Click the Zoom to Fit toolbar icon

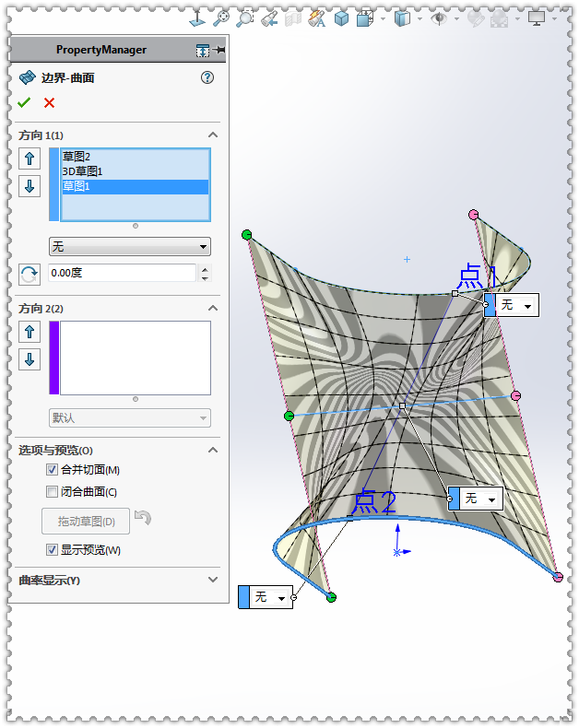coord(221,18)
